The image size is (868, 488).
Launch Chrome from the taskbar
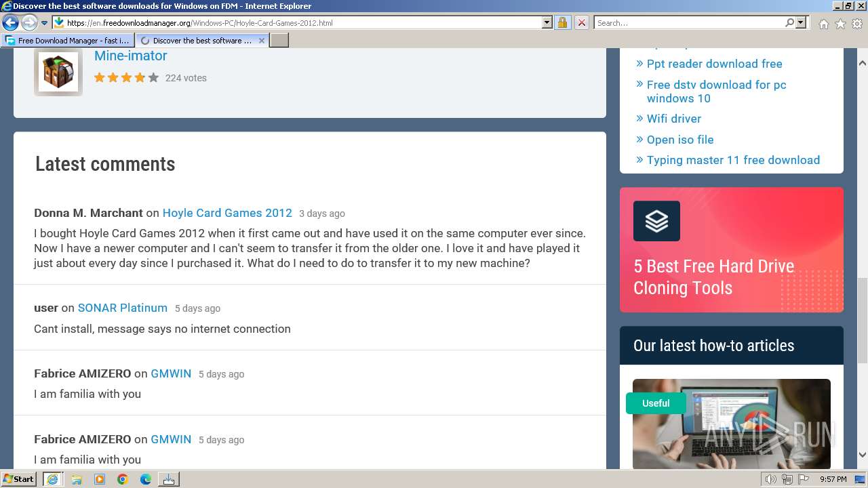[x=123, y=479]
